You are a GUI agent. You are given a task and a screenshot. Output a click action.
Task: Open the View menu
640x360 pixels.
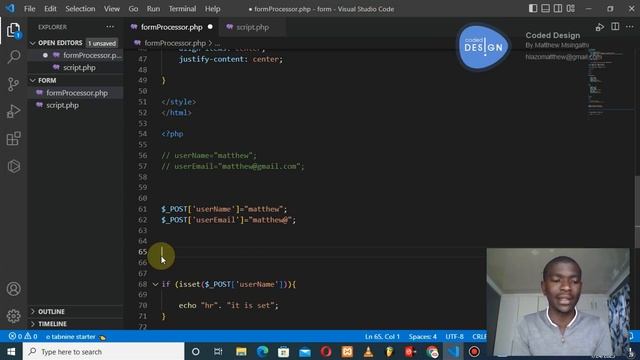(x=111, y=9)
